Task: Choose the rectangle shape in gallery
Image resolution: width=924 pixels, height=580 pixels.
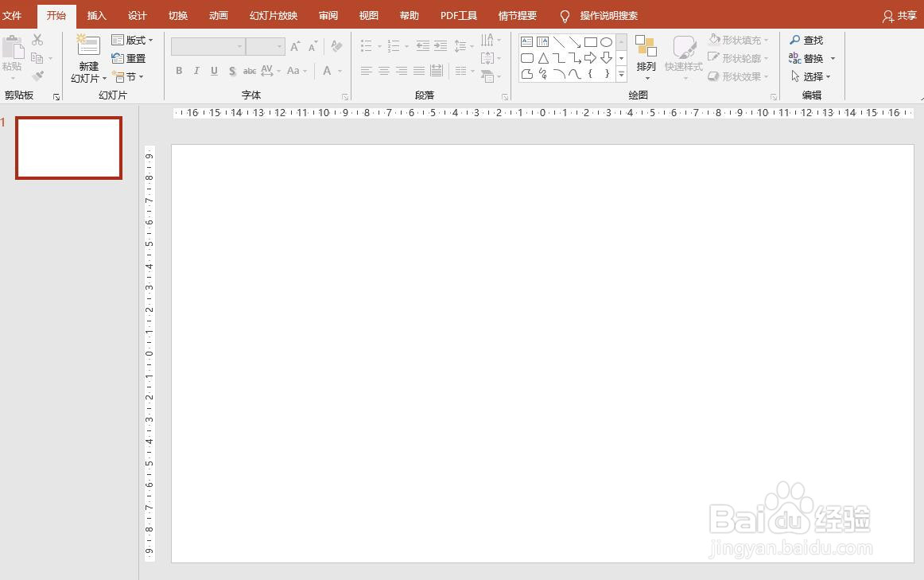Action: click(591, 42)
